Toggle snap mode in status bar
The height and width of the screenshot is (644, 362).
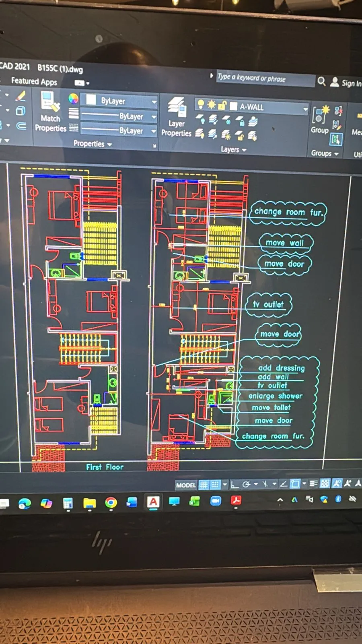(215, 485)
